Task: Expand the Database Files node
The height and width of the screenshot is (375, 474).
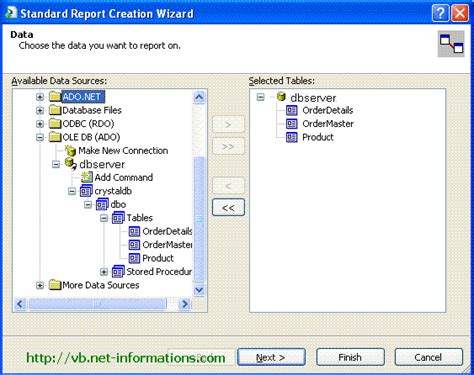Action: coord(40,110)
